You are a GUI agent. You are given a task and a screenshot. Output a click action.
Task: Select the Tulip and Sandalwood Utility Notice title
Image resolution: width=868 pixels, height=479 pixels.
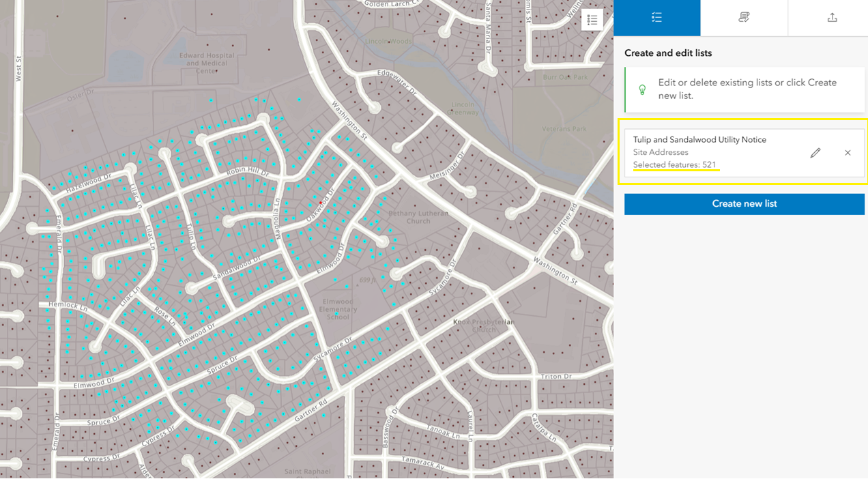pos(699,140)
